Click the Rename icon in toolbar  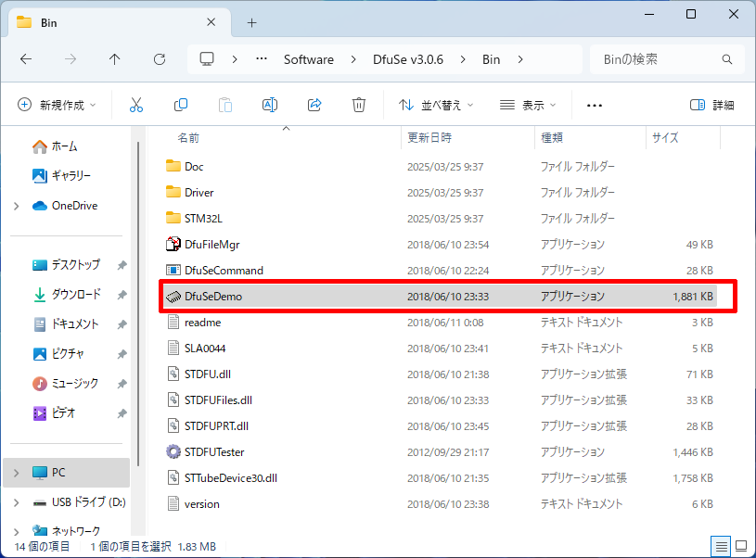click(270, 105)
